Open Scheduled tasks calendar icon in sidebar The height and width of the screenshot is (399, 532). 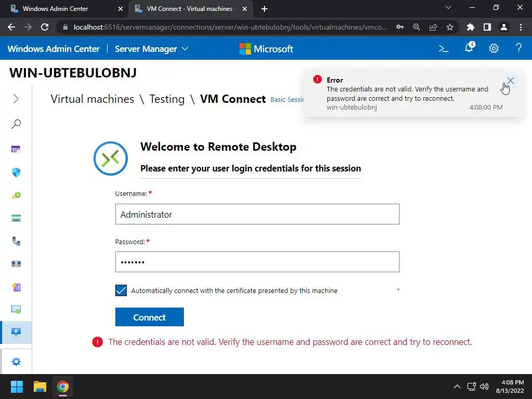pyautogui.click(x=16, y=149)
